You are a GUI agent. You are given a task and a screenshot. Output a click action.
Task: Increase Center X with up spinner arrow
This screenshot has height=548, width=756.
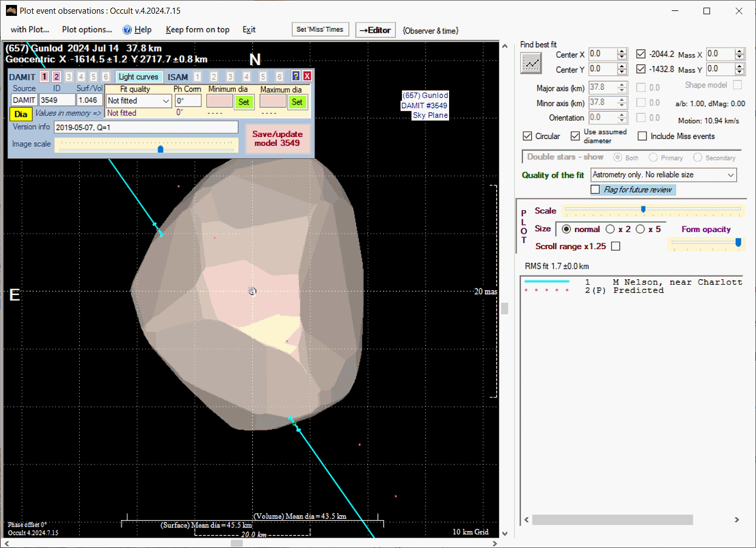pyautogui.click(x=622, y=51)
